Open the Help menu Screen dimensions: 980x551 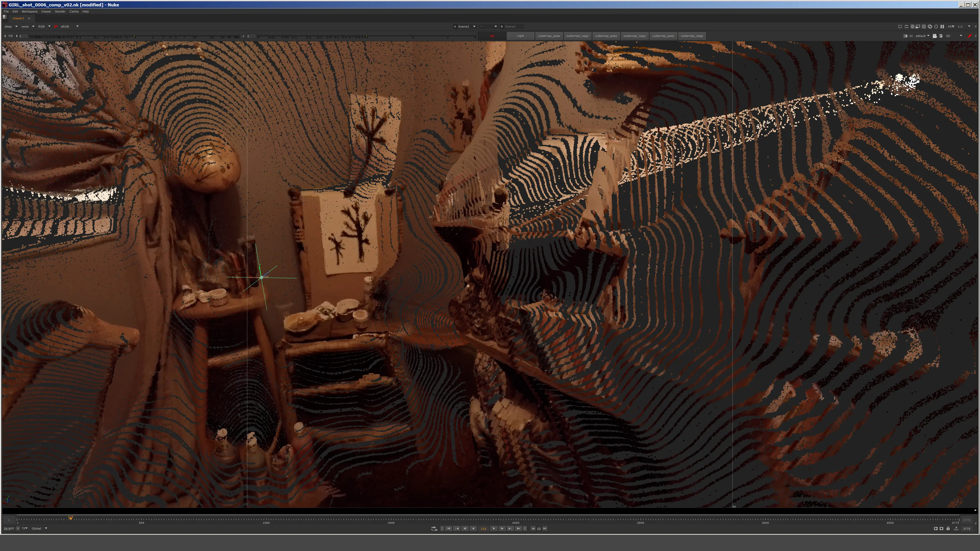85,11
